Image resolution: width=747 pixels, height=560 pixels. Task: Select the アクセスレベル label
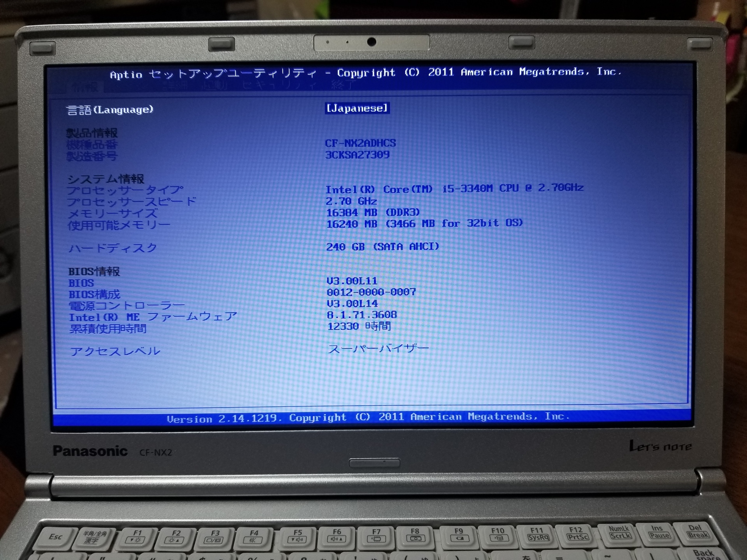(115, 352)
